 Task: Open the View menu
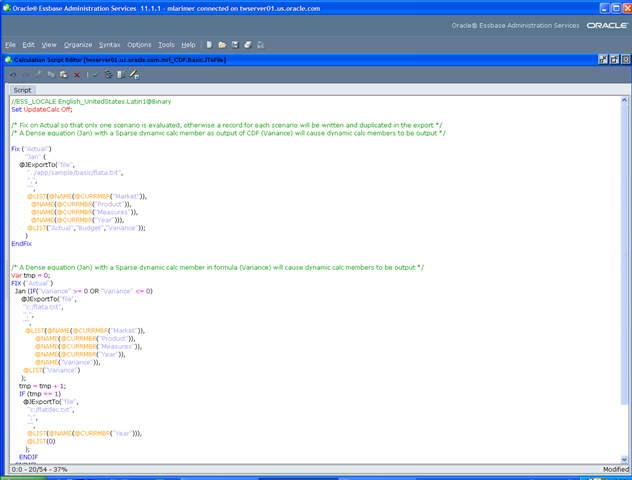point(49,45)
